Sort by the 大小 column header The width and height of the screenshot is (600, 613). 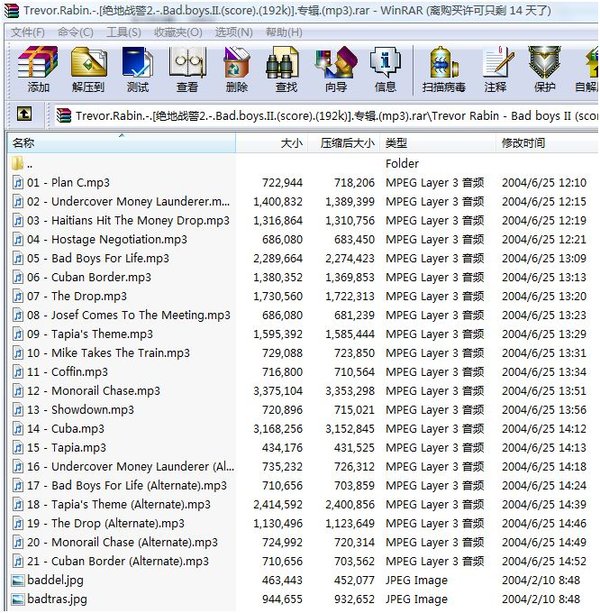point(272,143)
